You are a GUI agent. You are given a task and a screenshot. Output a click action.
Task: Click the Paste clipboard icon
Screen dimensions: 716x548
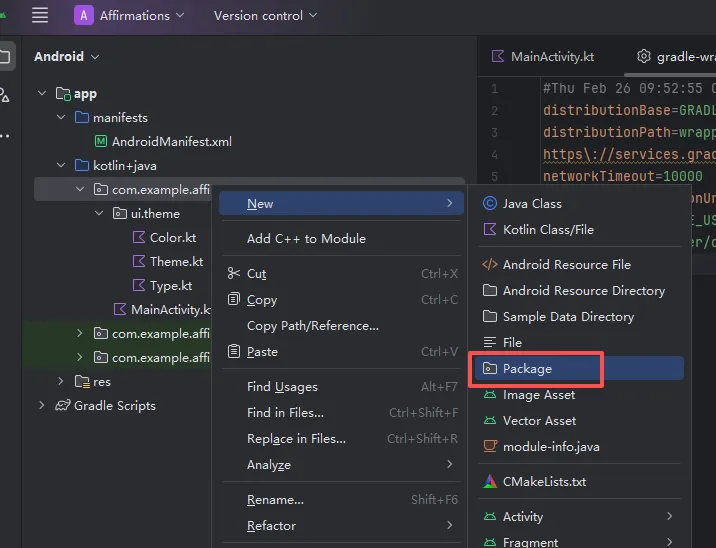tap(234, 352)
